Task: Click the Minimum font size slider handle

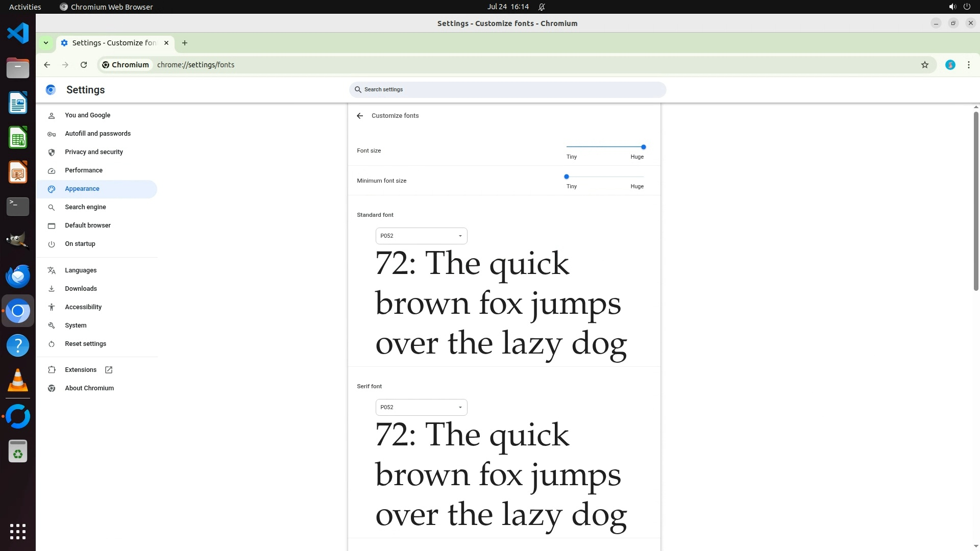Action: (566, 177)
